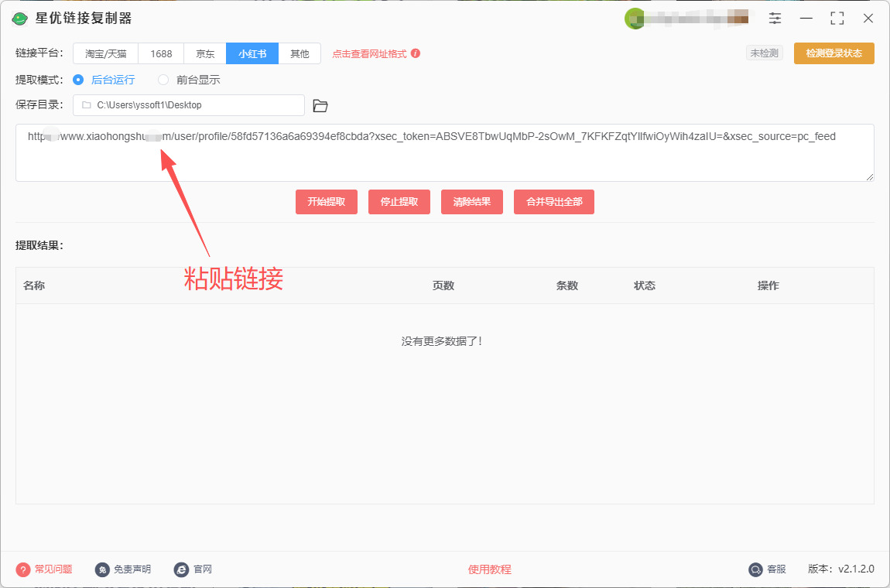Screen dimensions: 890x588
Task: Click the 提取结果 label
Action: point(39,246)
